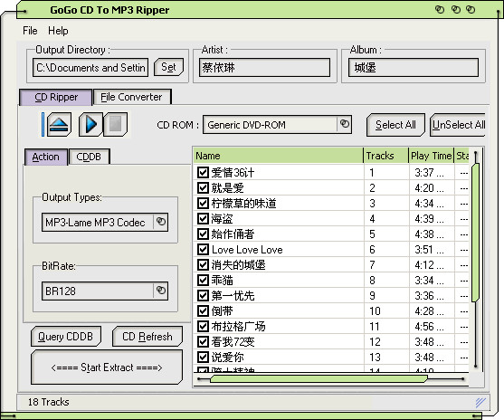Switch to the CD Ripper tab
The height and width of the screenshot is (420, 504).
(56, 97)
